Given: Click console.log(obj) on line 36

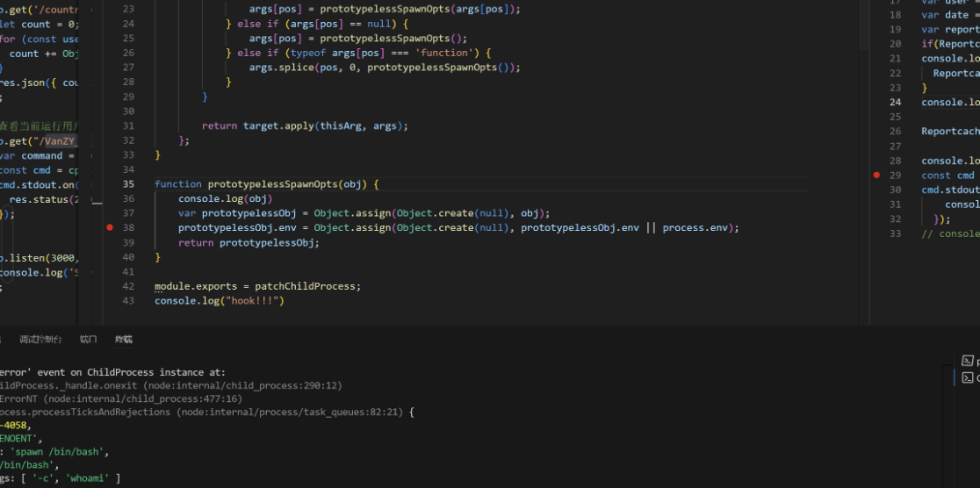Looking at the screenshot, I should click(x=226, y=198).
